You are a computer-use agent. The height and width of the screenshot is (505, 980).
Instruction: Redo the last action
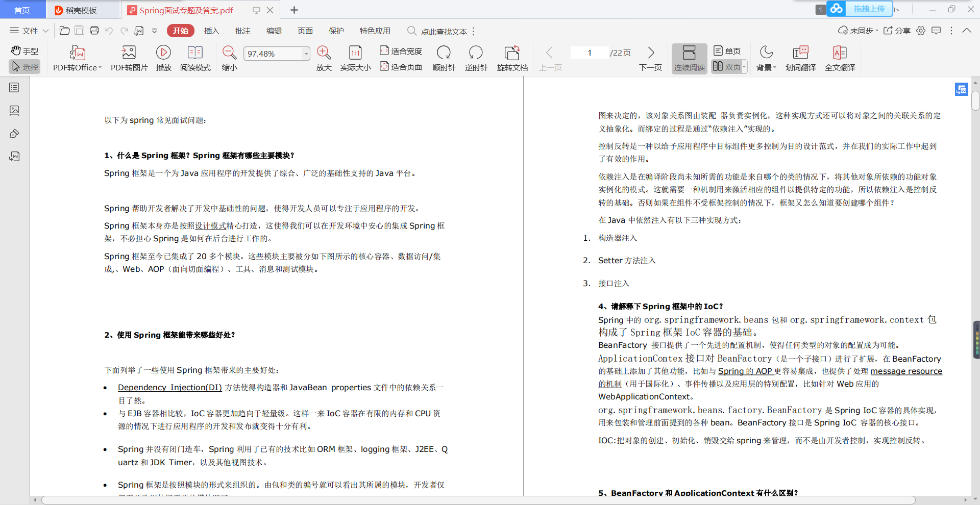pyautogui.click(x=124, y=31)
